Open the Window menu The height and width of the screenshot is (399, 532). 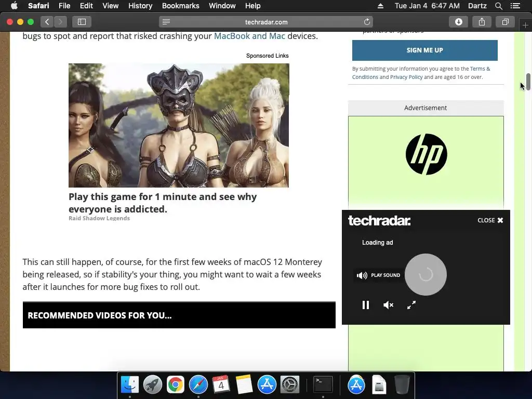pos(222,6)
